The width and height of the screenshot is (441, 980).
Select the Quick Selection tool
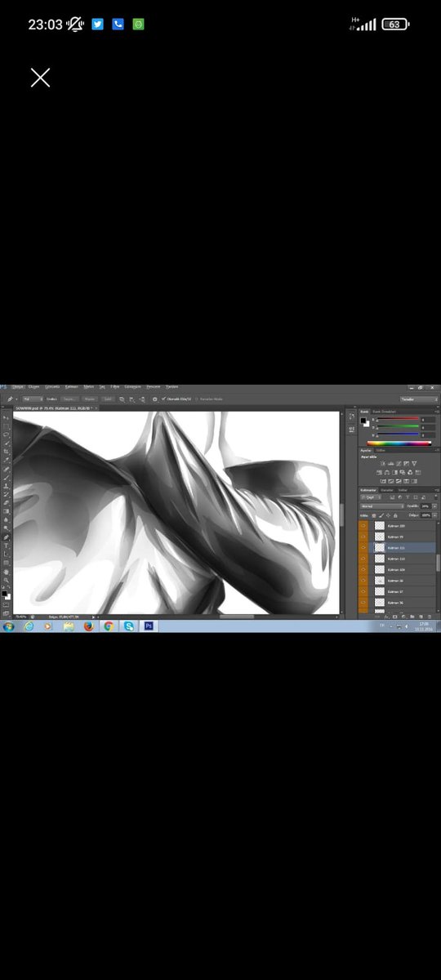coord(7,443)
